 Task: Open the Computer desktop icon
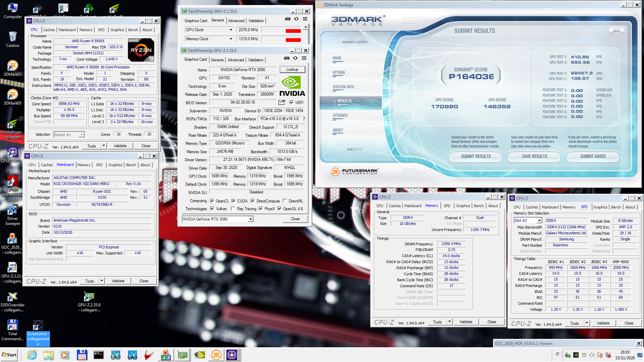[13, 11]
